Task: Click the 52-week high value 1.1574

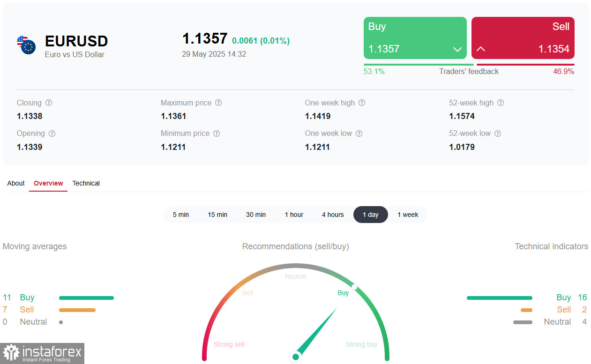Action: click(462, 116)
